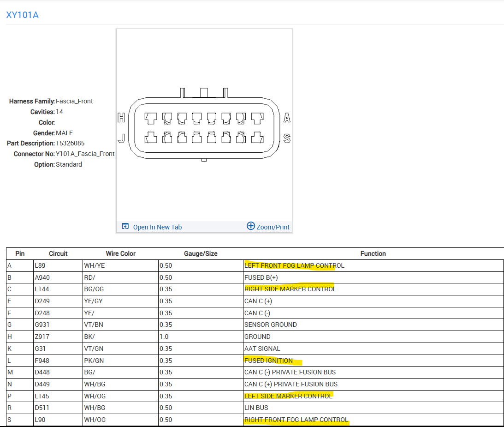
Task: Click the 'Open In New Tab' link text
Action: pos(157,227)
